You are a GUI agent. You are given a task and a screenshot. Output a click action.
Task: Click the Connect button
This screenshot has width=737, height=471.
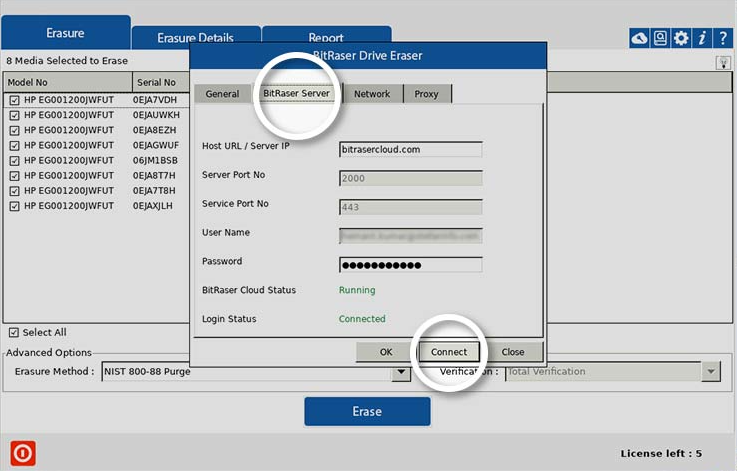click(x=449, y=352)
